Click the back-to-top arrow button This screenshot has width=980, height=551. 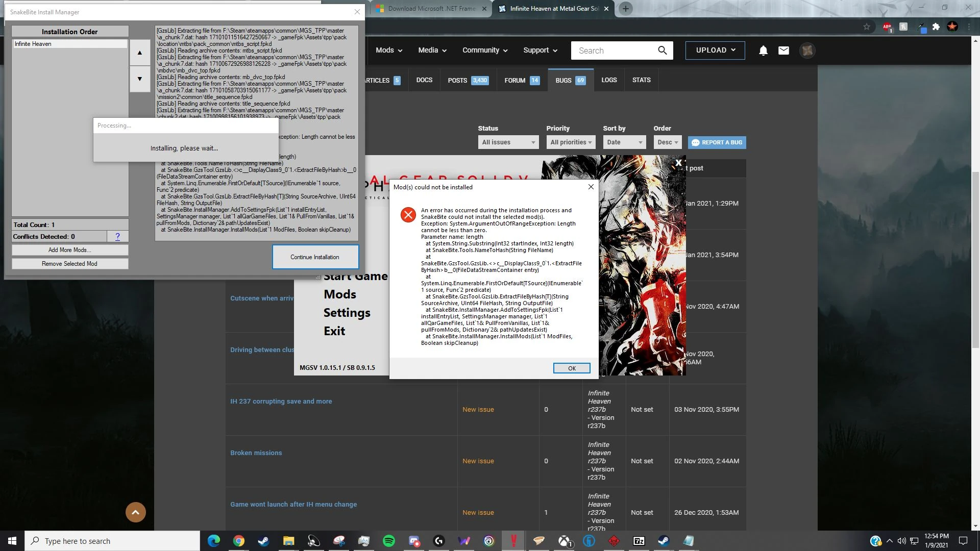[135, 512]
